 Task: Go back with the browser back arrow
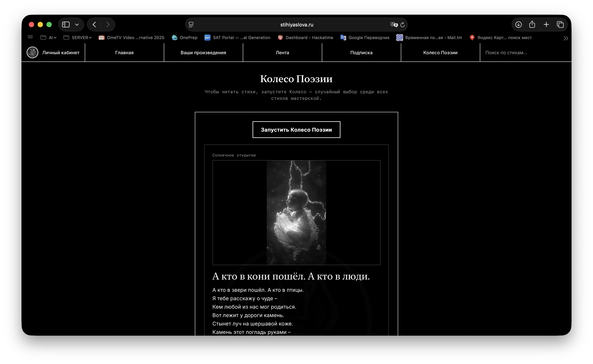(x=94, y=25)
